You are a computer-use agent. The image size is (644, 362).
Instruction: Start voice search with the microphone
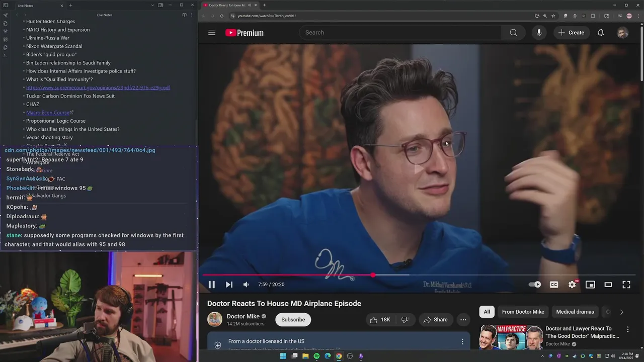[539, 33]
